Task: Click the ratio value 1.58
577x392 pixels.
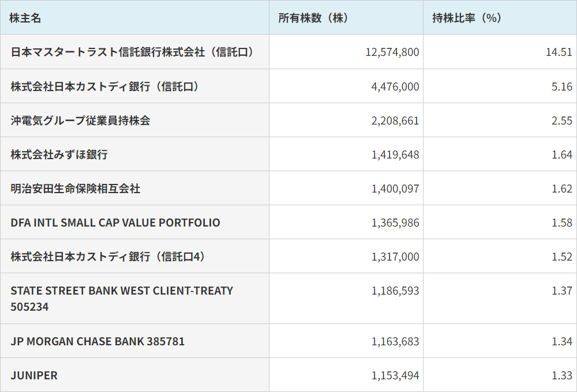Action: pyautogui.click(x=561, y=223)
